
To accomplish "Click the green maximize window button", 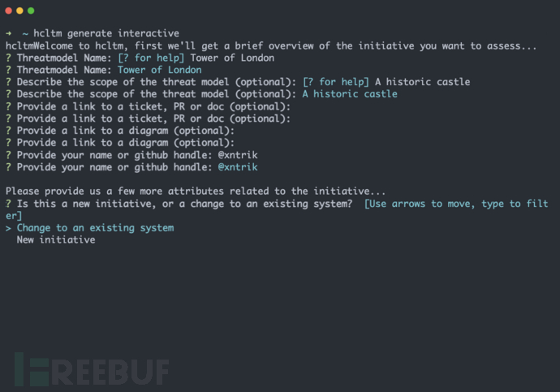I will point(31,11).
